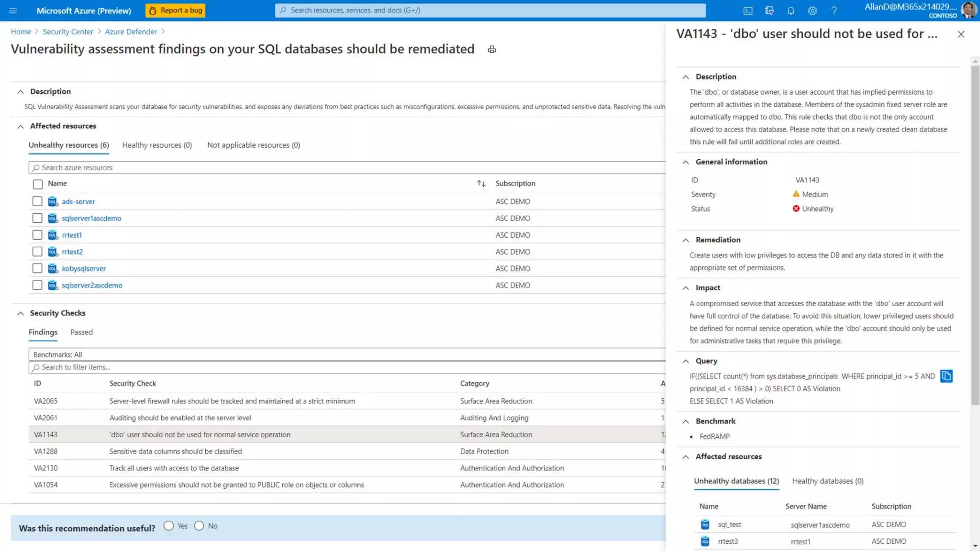The image size is (980, 551).
Task: Click the directory and subscription filter icon
Action: click(769, 11)
